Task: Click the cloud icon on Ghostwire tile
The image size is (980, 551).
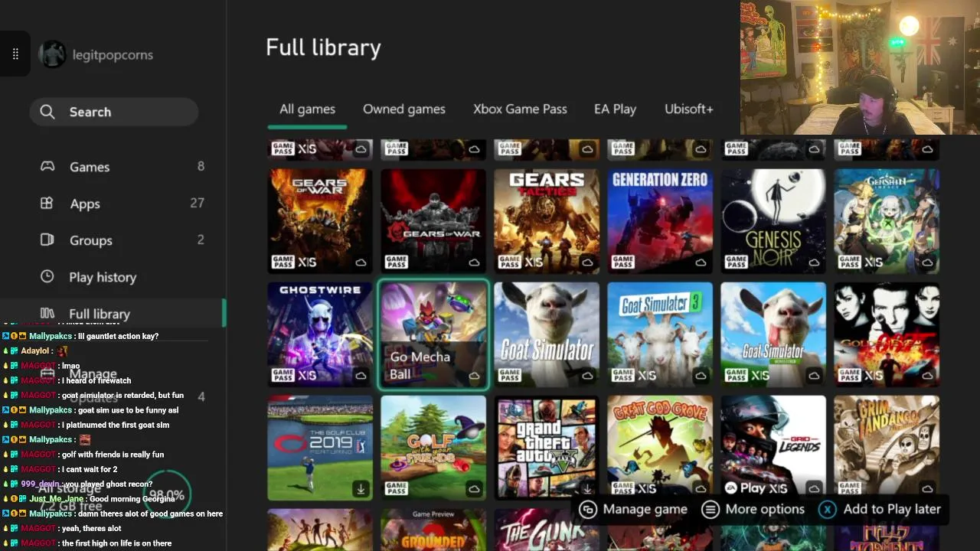Action: (x=361, y=375)
